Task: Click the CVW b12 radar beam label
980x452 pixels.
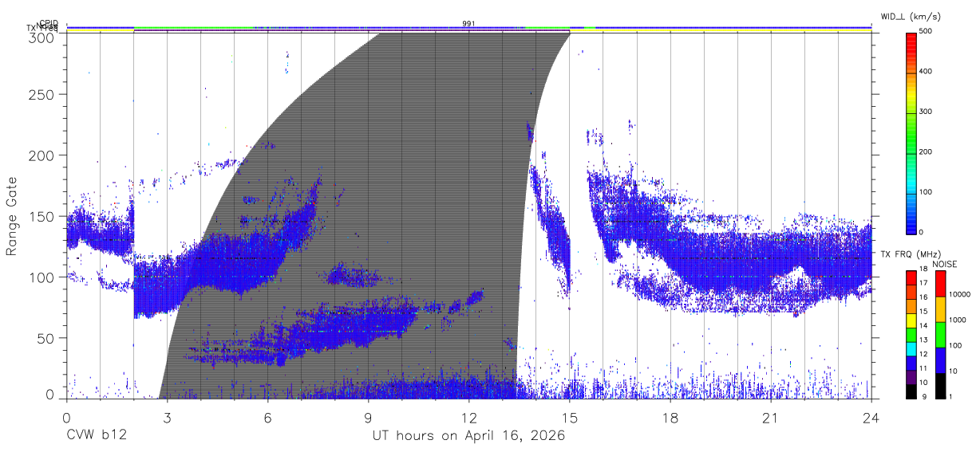Action: [96, 435]
